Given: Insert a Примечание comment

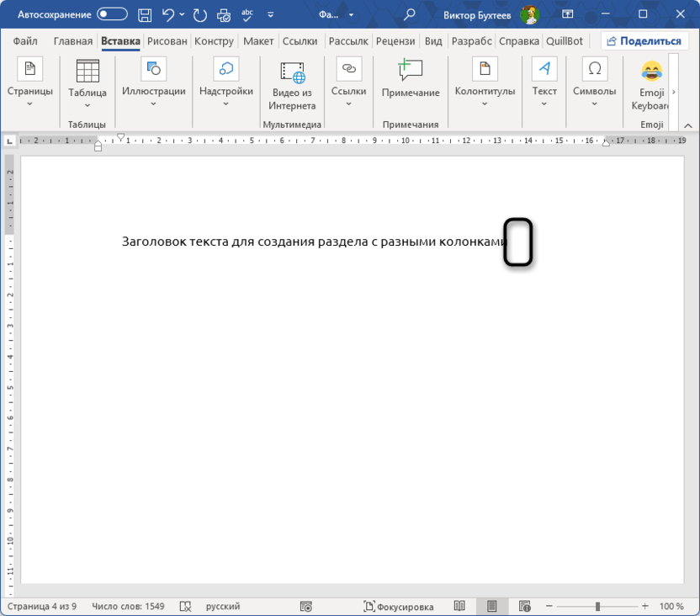Looking at the screenshot, I should pos(411,80).
